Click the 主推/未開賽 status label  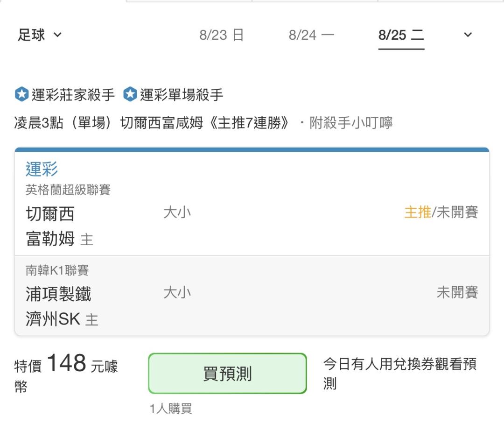pos(441,212)
